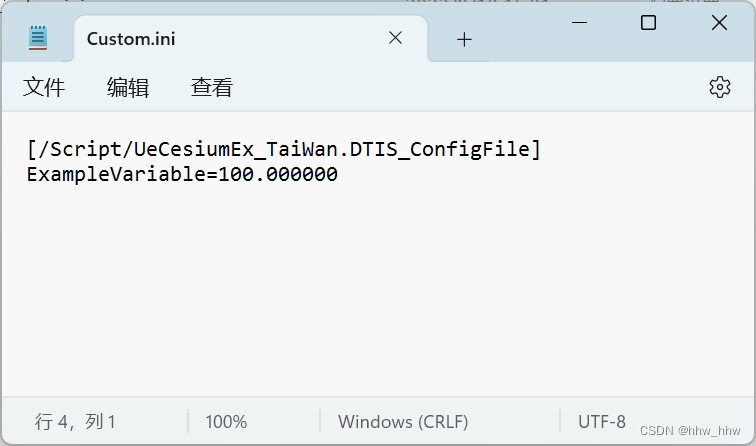Open the 查看 menu
Image resolution: width=756 pixels, height=446 pixels.
tap(212, 87)
